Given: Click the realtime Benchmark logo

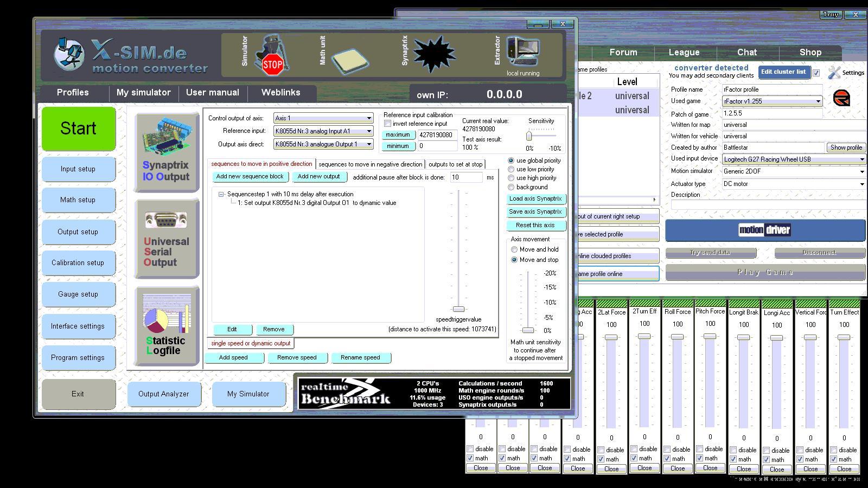Looking at the screenshot, I should tap(345, 393).
